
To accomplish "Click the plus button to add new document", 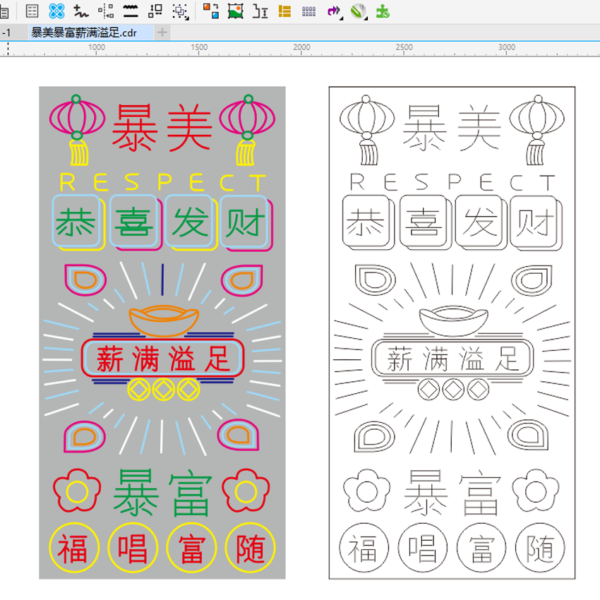I will [162, 32].
